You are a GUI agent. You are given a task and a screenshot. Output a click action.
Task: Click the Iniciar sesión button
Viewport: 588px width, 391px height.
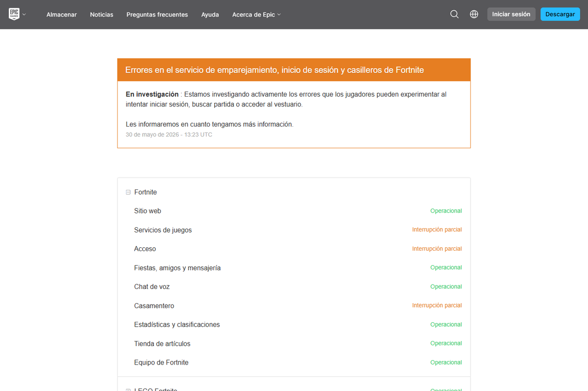pos(511,14)
